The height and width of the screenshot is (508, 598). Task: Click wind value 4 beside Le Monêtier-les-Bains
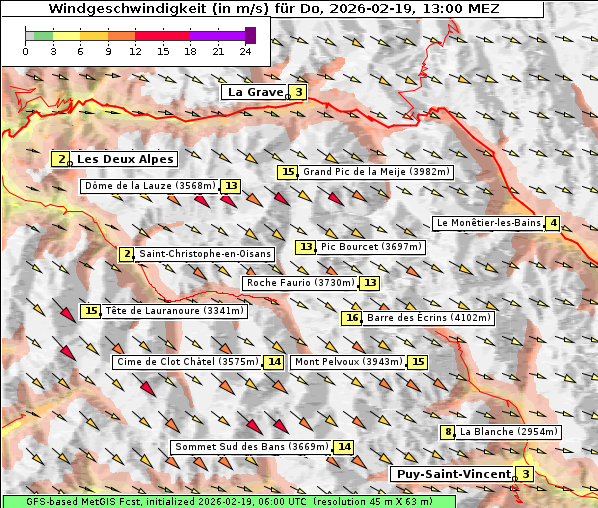click(553, 223)
